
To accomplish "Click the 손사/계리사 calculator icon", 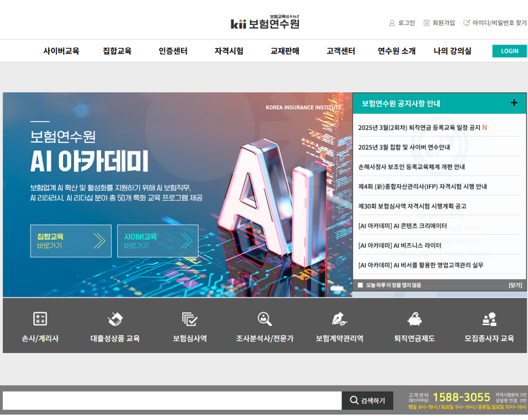I will [40, 319].
